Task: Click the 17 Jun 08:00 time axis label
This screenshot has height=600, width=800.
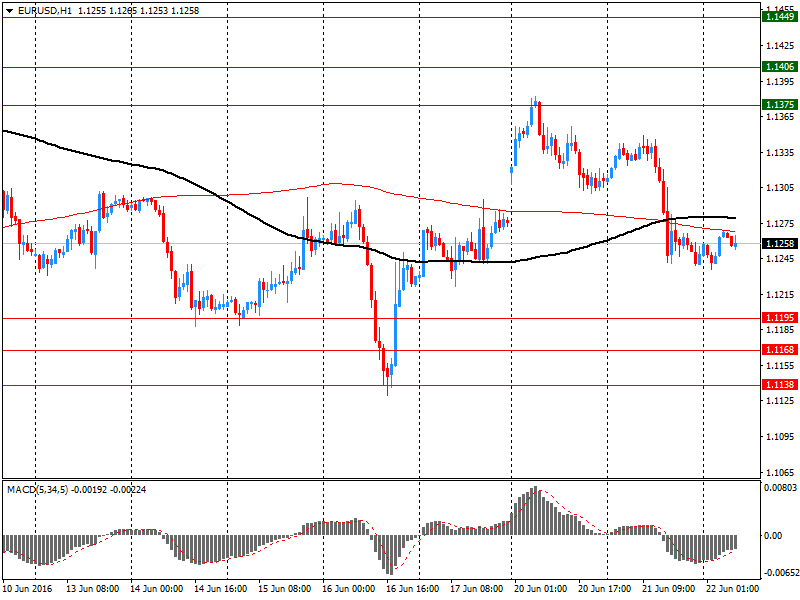Action: [x=477, y=588]
